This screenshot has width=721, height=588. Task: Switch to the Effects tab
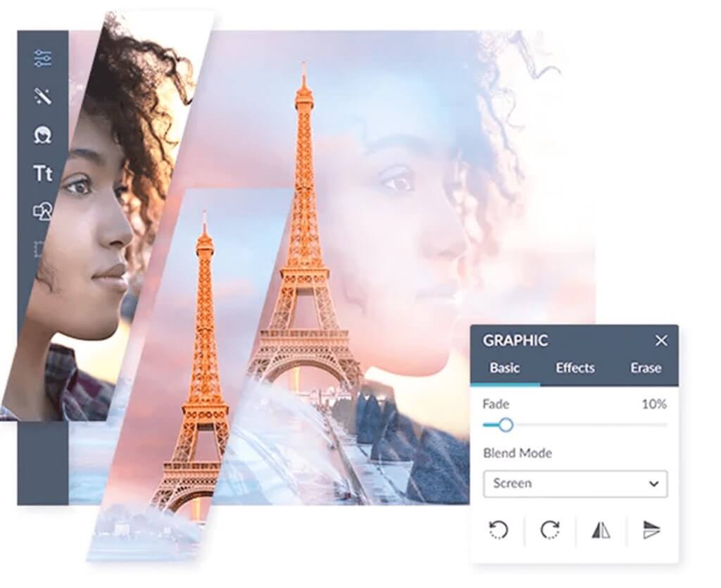pyautogui.click(x=575, y=368)
